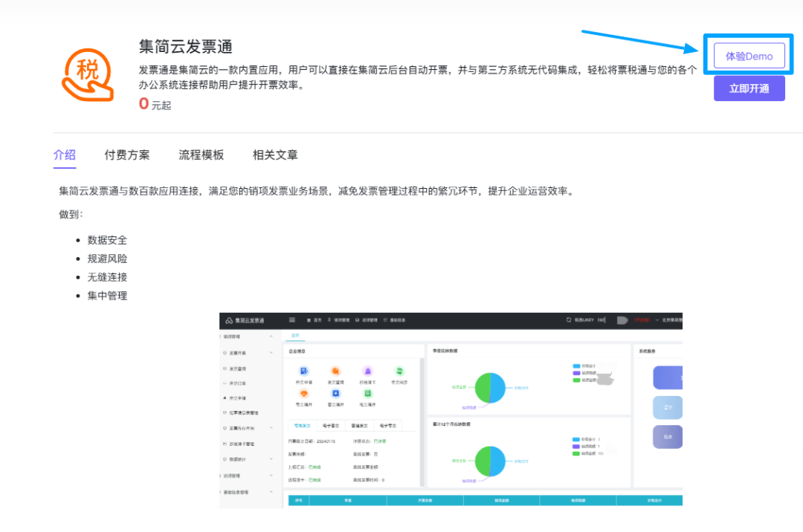Switch to the 介绍 tab
The height and width of the screenshot is (532, 803).
[x=65, y=155]
